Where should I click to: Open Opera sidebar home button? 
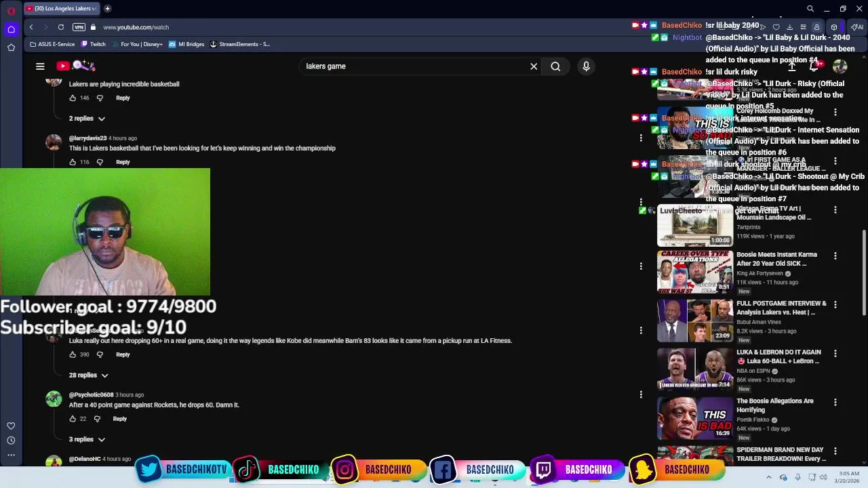11,29
